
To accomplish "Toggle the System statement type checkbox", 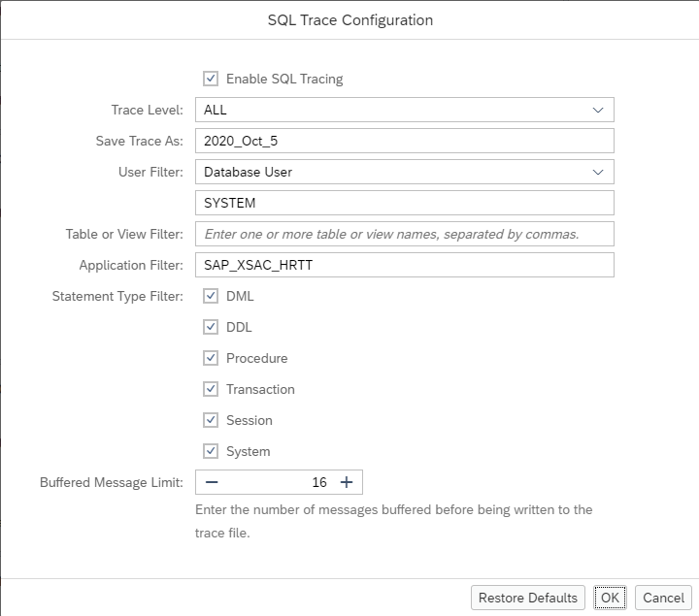I will coord(211,451).
